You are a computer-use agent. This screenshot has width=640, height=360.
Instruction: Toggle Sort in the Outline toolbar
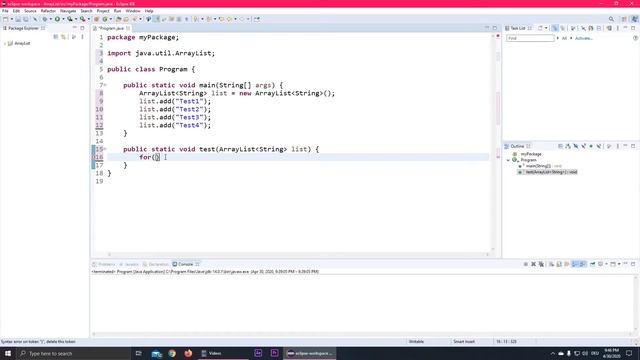(568, 146)
